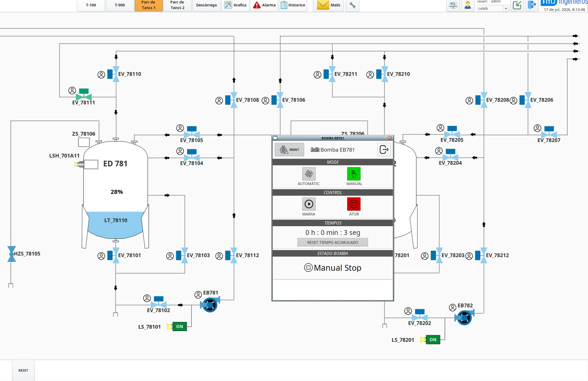588x381 pixels.
Task: Select valve EV_78105 symbol
Action: coord(192,132)
